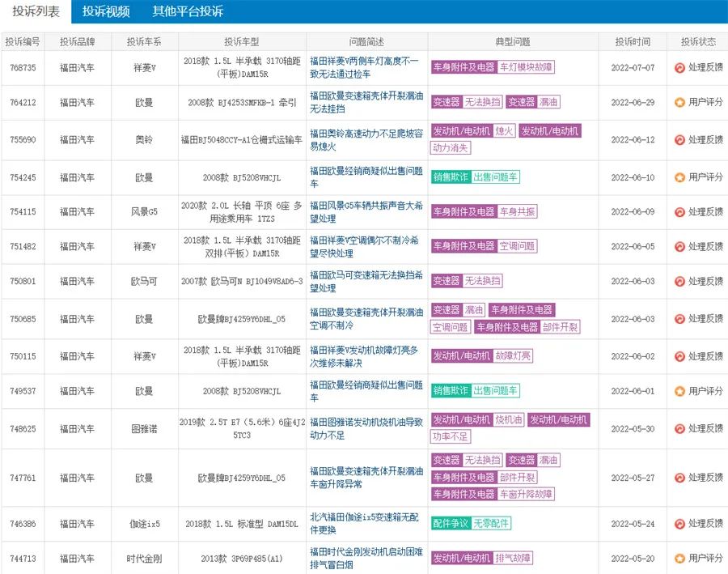This screenshot has width=728, height=574.
Task: Click vehicle series 时代金刚
Action: (144, 558)
